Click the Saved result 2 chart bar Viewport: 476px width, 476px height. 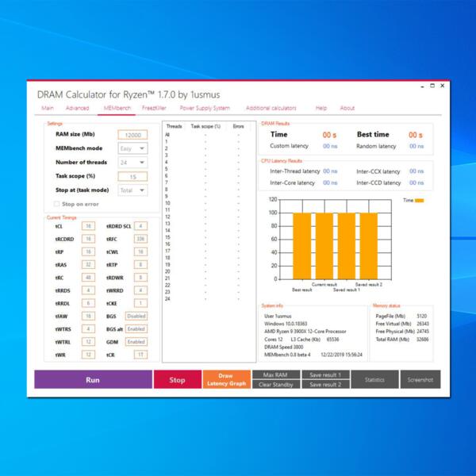pyautogui.click(x=369, y=246)
